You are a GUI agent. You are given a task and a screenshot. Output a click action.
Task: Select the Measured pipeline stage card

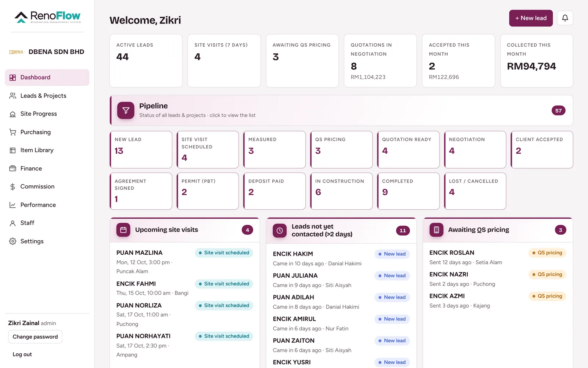point(275,150)
